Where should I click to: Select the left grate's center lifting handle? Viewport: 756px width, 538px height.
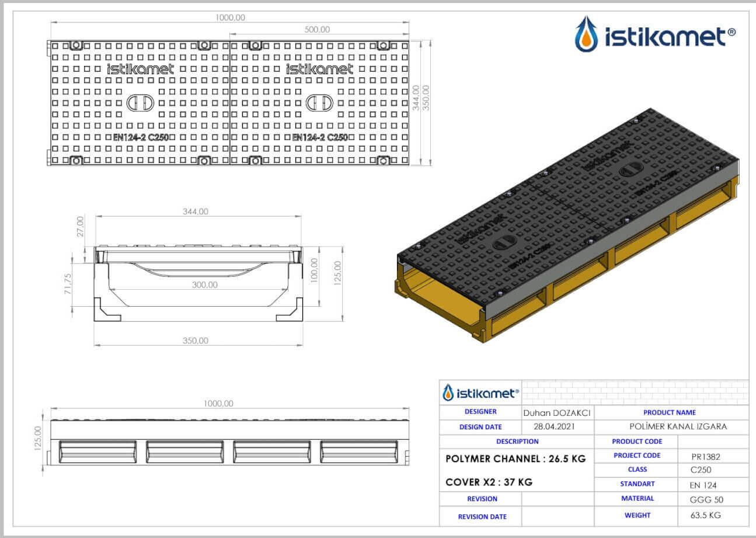pos(140,103)
